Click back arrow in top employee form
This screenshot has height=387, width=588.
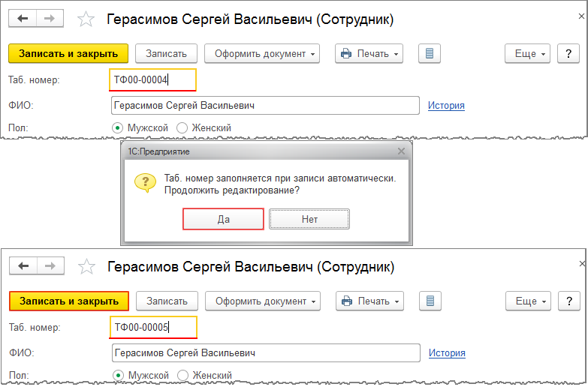tap(23, 18)
